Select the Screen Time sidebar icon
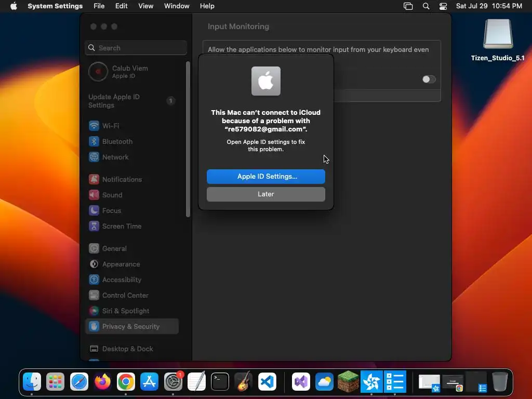The height and width of the screenshot is (399, 532). (x=94, y=226)
